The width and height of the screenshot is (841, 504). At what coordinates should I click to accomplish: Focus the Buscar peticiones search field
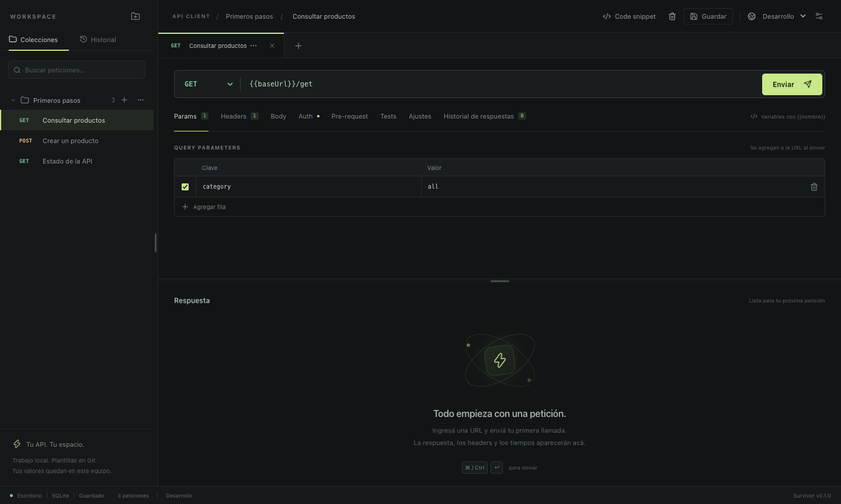(x=77, y=70)
